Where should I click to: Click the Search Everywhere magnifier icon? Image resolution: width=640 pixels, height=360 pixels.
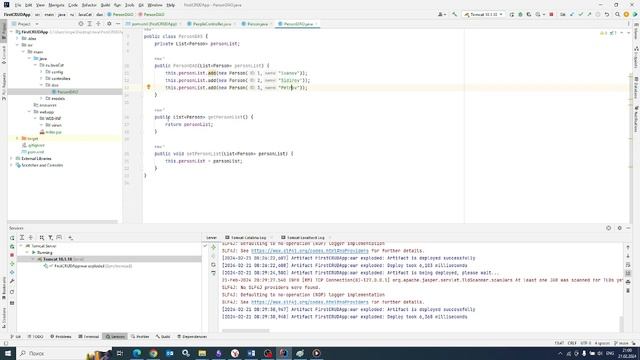pyautogui.click(x=617, y=15)
